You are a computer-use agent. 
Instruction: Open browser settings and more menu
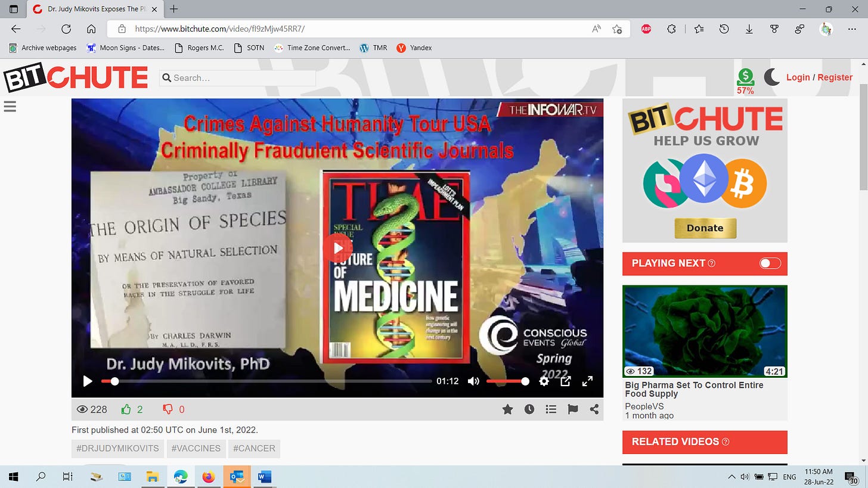[x=852, y=29]
